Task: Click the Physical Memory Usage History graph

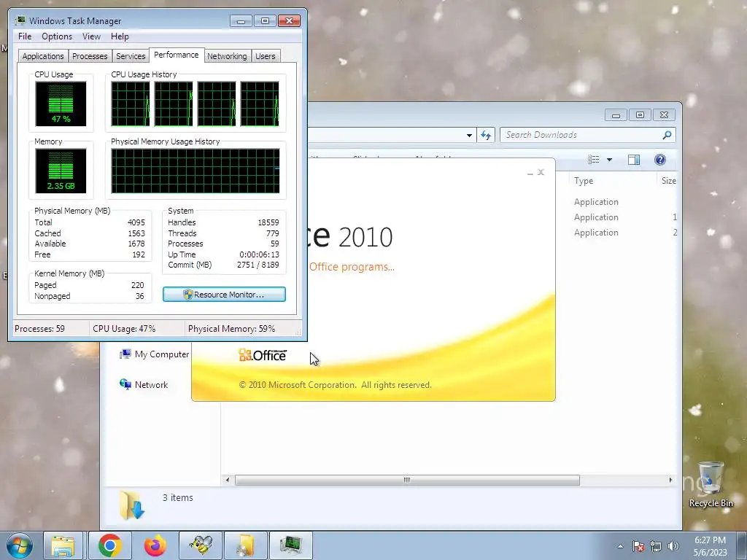Action: [196, 171]
